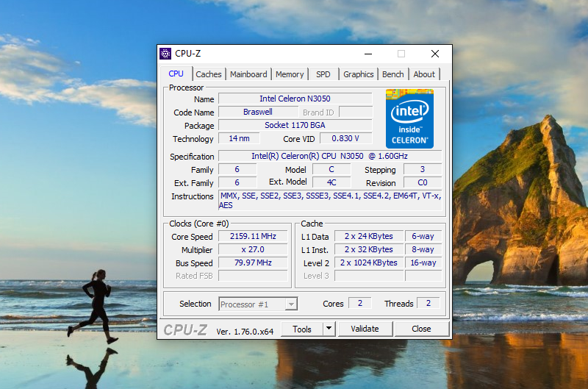Click the L1 Inst. value 2 x 32 KBytes
This screenshot has width=588, height=389.
369,249
